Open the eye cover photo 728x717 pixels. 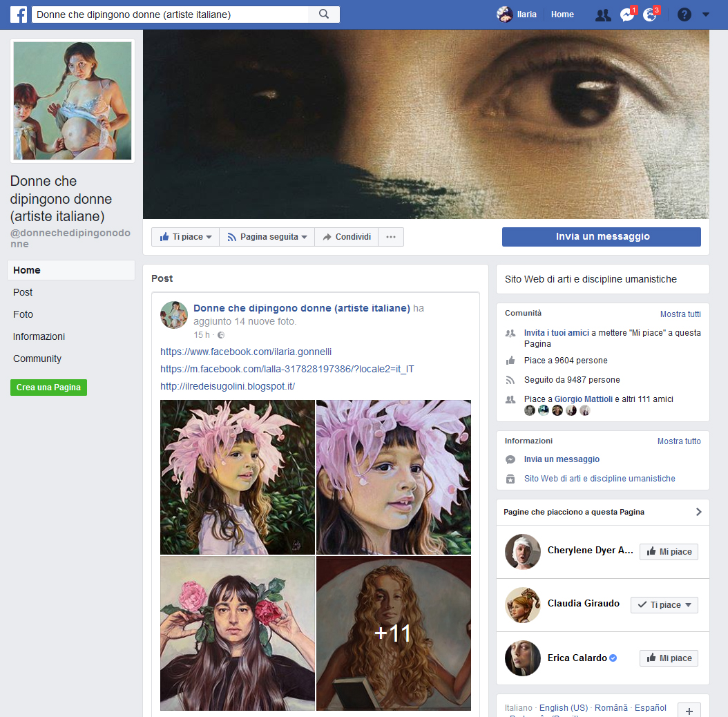tap(425, 124)
